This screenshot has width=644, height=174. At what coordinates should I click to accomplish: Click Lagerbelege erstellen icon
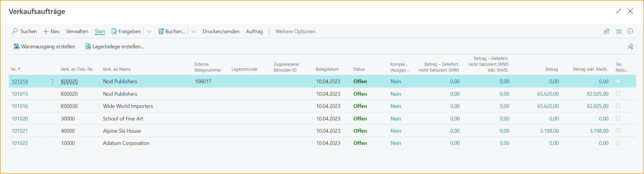88,47
